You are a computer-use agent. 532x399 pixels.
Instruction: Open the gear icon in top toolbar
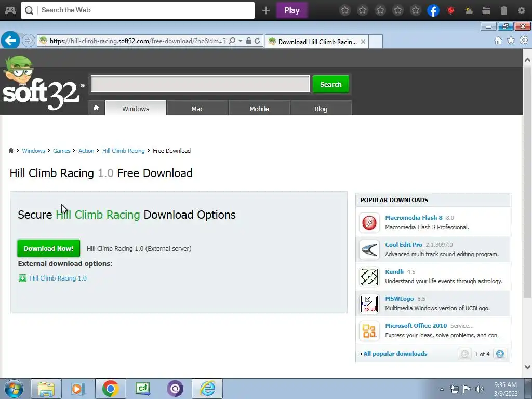click(522, 10)
